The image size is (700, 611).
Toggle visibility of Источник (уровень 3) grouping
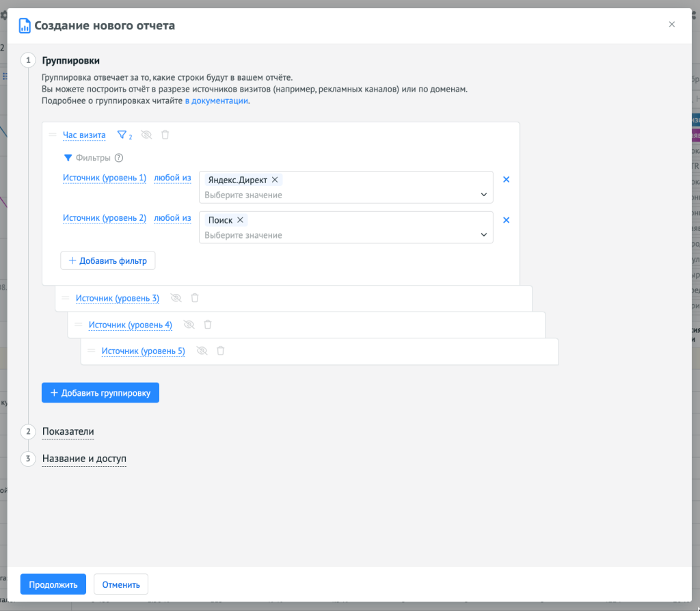click(176, 298)
